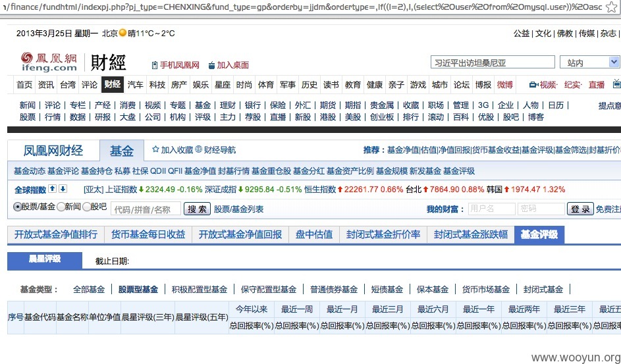This screenshot has width=621, height=364.
Task: Select the 股吧 radio button
Action: point(87,207)
